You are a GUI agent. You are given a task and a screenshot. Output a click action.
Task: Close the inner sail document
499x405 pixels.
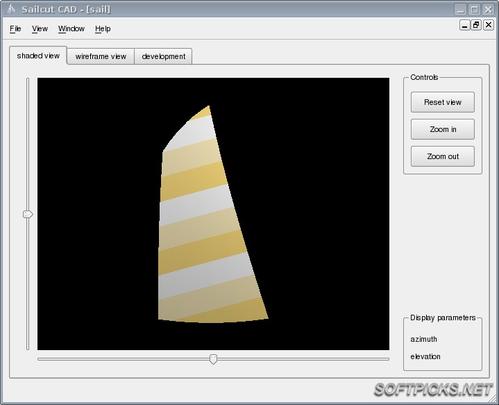click(x=488, y=25)
